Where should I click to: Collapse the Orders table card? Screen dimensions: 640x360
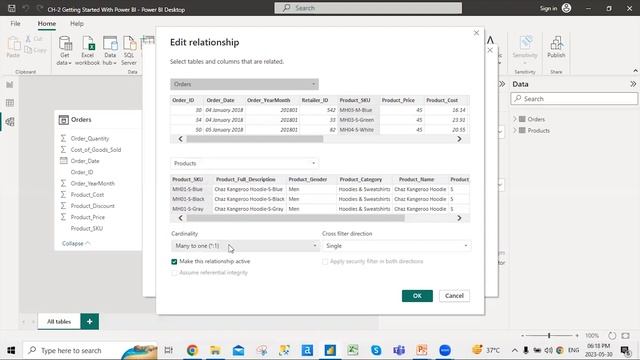(76, 243)
